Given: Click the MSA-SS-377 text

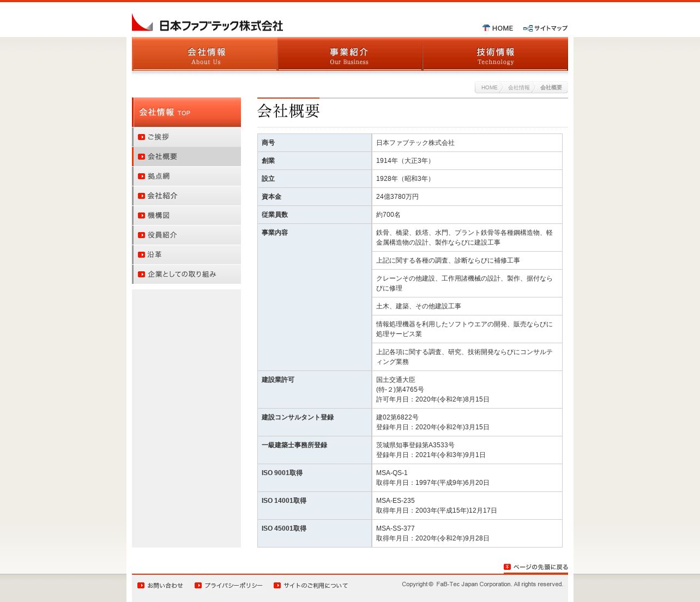Looking at the screenshot, I should click(x=395, y=528).
